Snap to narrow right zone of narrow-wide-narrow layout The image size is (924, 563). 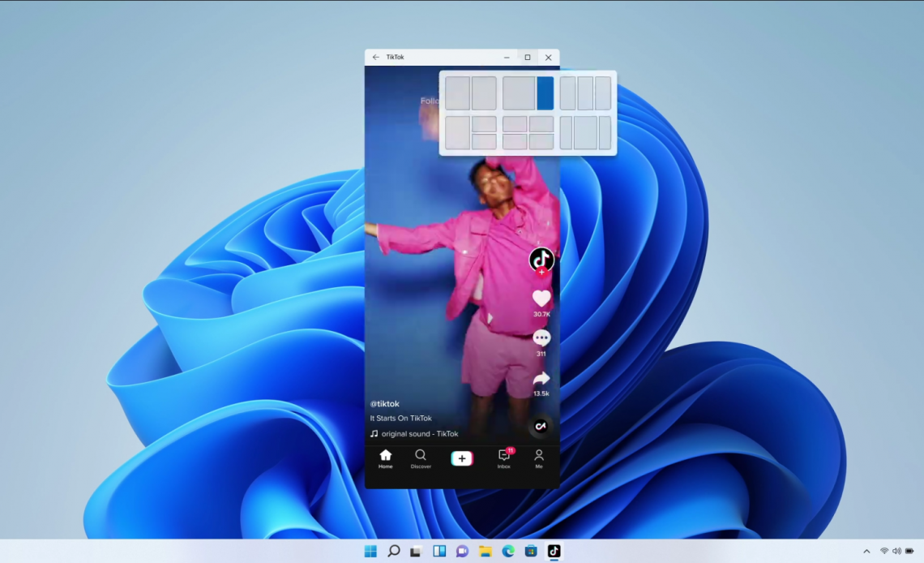click(x=605, y=133)
